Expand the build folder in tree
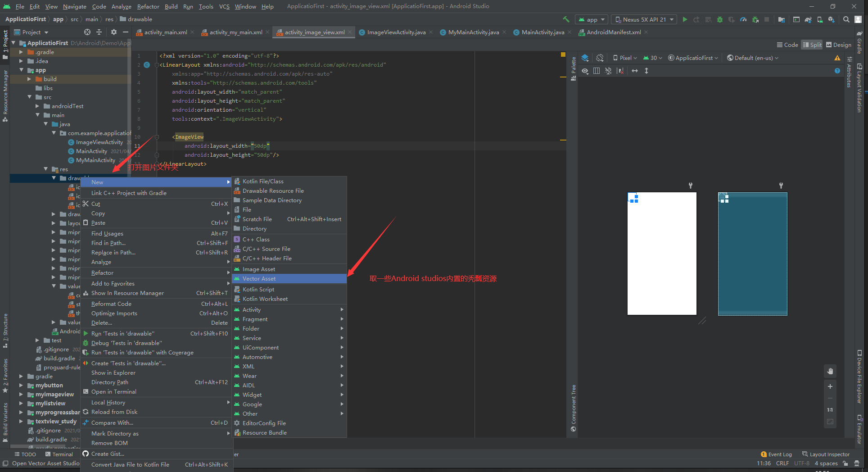The image size is (868, 472). 29,79
